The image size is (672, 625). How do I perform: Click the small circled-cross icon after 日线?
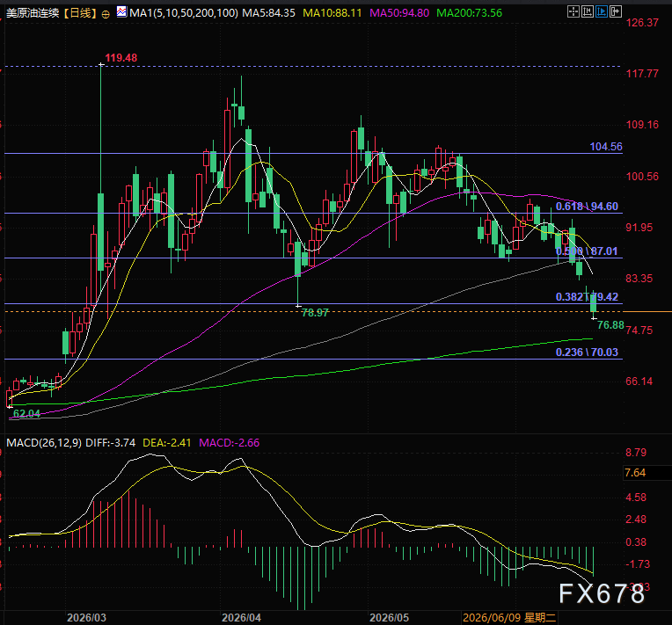(106, 14)
